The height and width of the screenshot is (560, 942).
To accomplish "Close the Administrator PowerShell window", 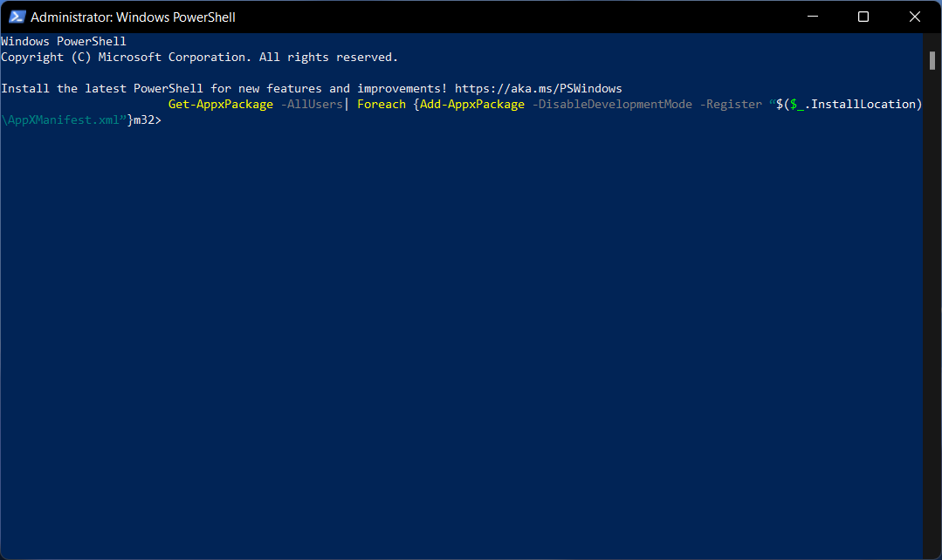I will [914, 17].
